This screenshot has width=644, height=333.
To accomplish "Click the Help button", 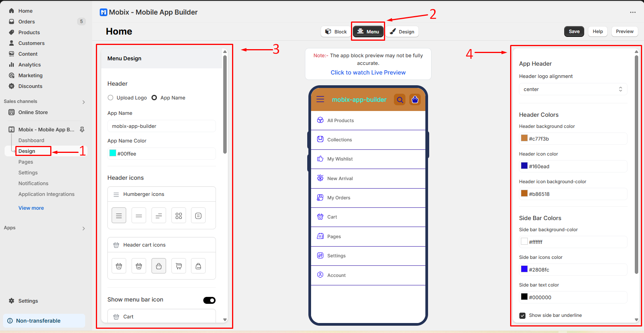I will pos(598,31).
